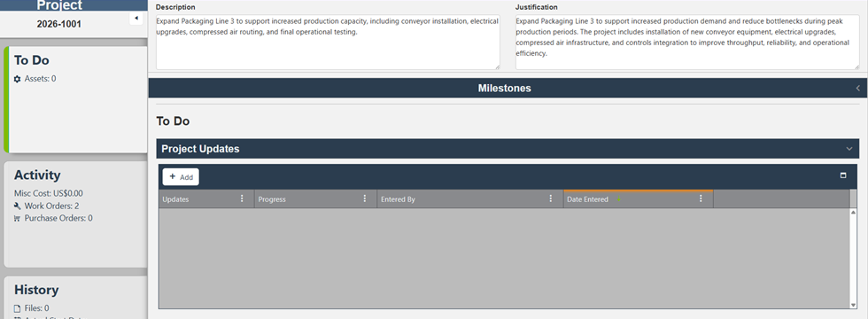Click the To Do heading above Project Updates

point(173,121)
